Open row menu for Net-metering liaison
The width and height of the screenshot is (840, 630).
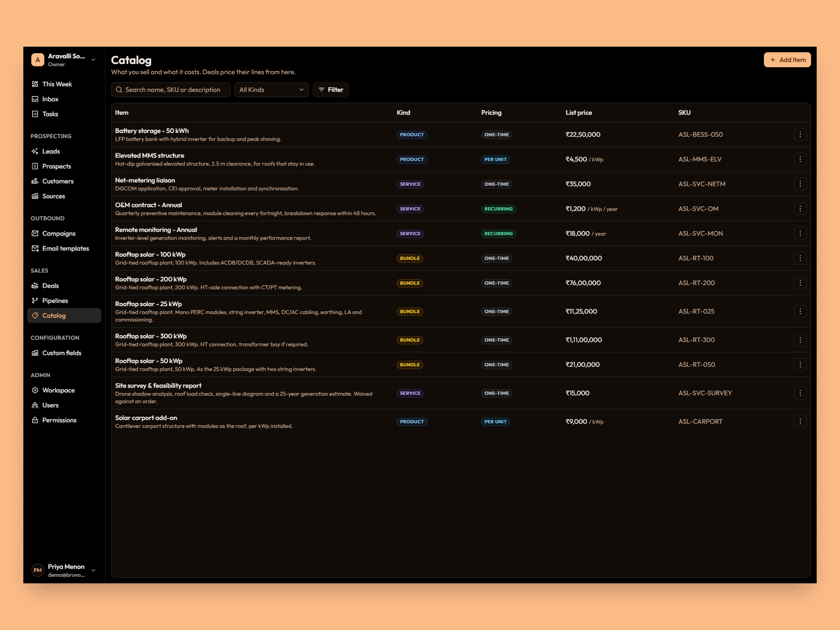(x=800, y=184)
